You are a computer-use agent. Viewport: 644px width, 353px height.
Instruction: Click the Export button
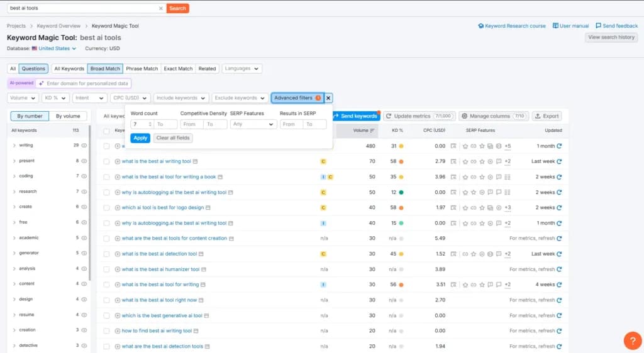tap(547, 116)
